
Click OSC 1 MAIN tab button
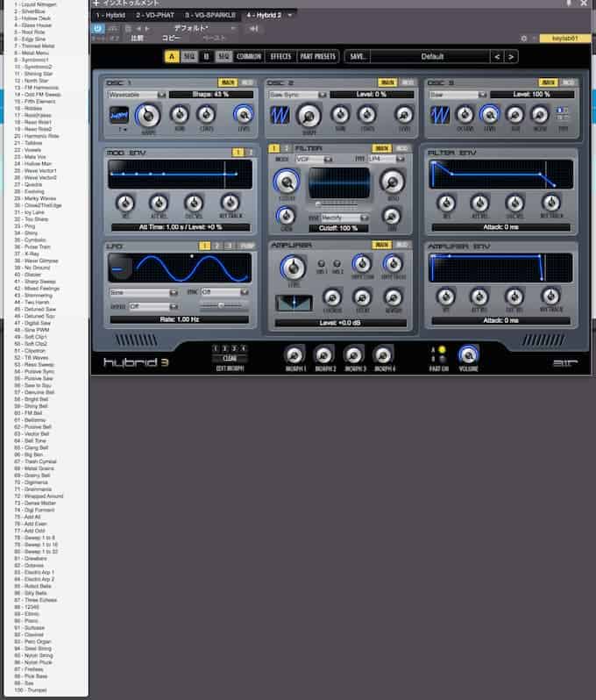tap(228, 82)
